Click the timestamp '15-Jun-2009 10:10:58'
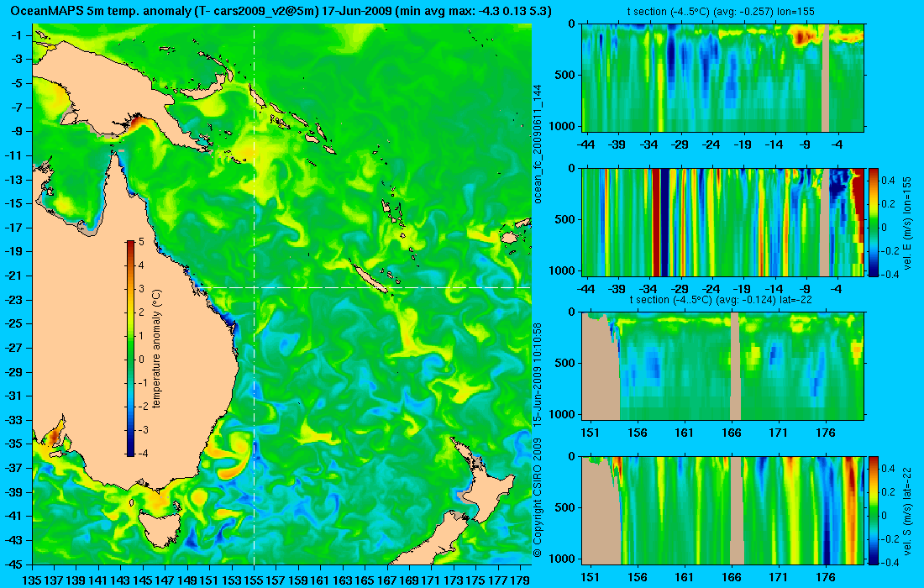 coord(538,376)
